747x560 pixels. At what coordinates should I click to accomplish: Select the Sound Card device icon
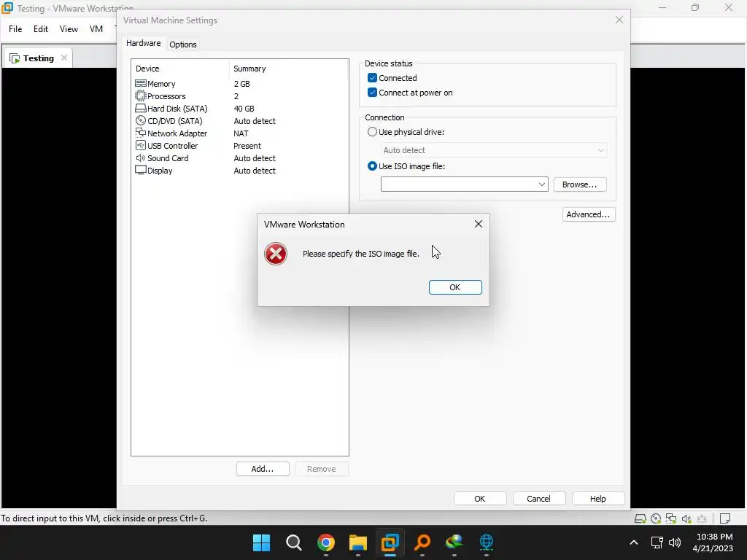point(141,157)
